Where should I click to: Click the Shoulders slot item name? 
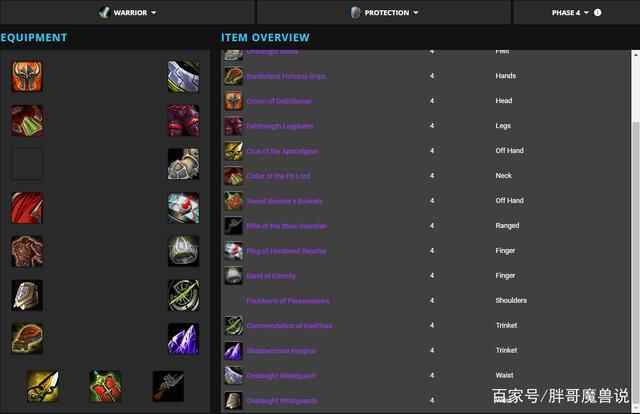288,301
